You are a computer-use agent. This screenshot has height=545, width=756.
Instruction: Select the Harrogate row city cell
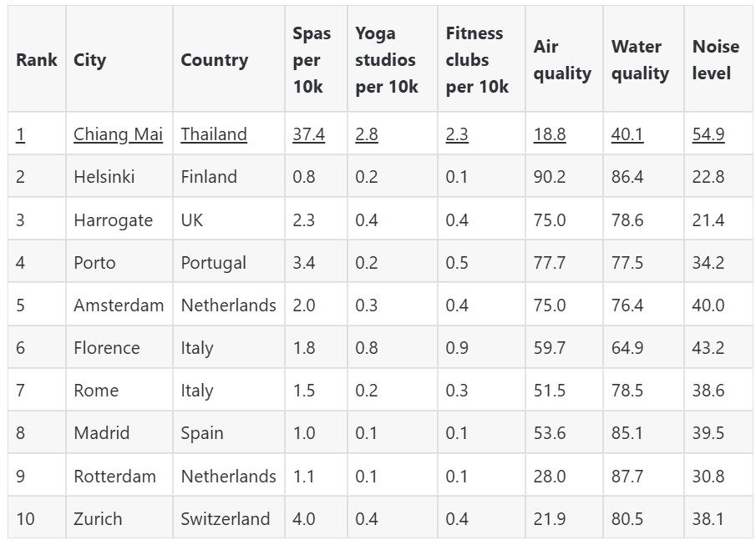click(113, 220)
